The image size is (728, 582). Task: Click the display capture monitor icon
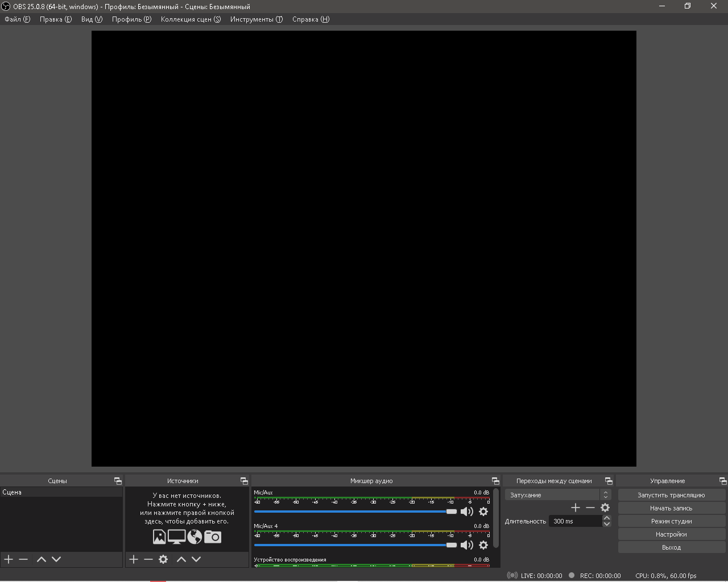coord(177,537)
